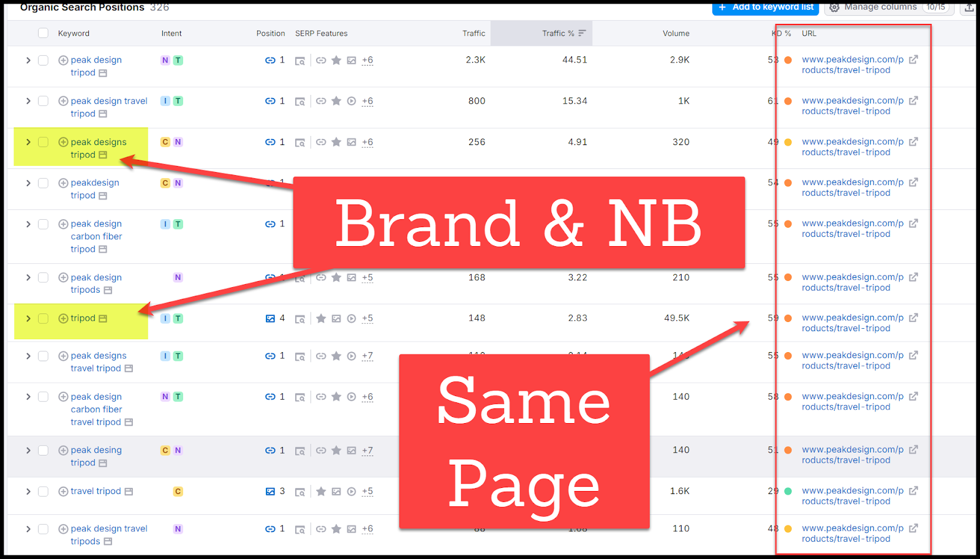Add 'travel tripod' keyword via plus icon
The image size is (980, 559).
click(x=63, y=491)
